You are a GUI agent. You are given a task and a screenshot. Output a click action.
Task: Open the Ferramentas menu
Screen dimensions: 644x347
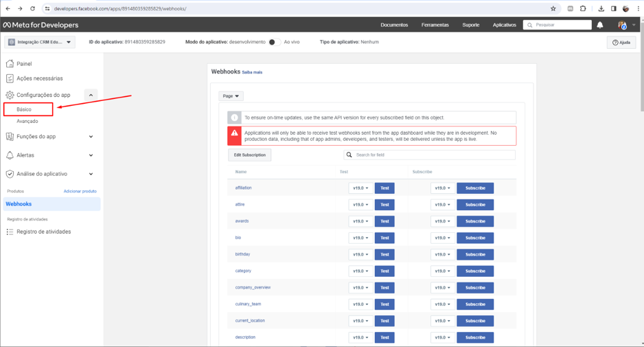(435, 25)
